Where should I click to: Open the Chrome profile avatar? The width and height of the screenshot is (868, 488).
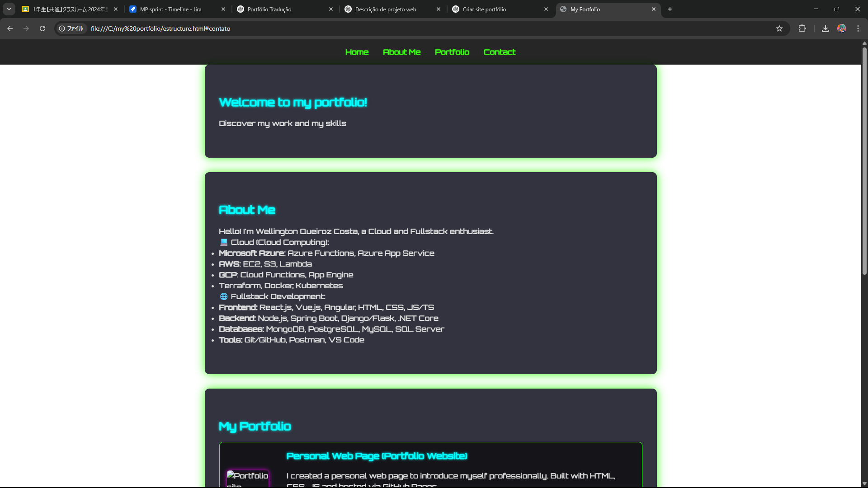(x=842, y=28)
